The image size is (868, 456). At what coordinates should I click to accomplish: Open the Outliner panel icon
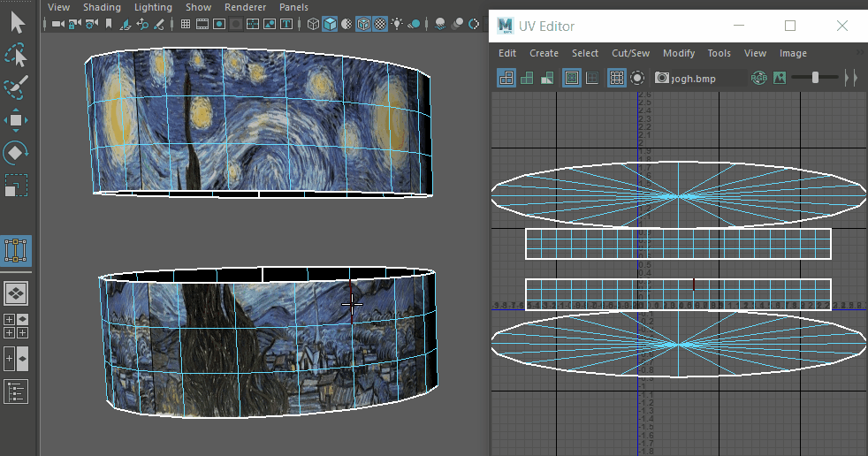(x=17, y=391)
